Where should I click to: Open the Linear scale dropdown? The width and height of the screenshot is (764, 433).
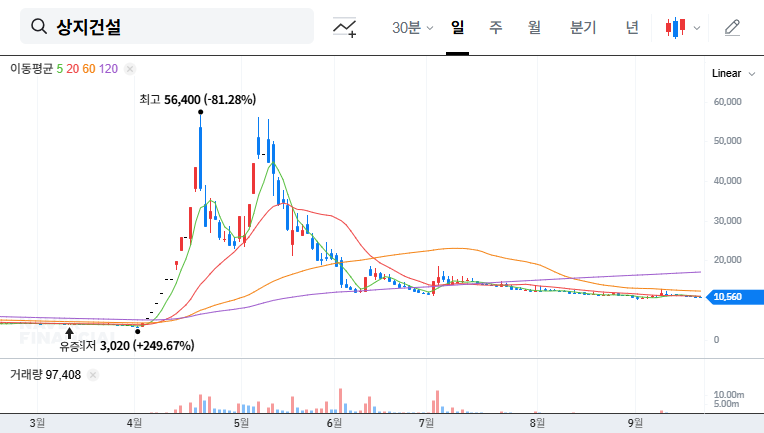(x=733, y=74)
